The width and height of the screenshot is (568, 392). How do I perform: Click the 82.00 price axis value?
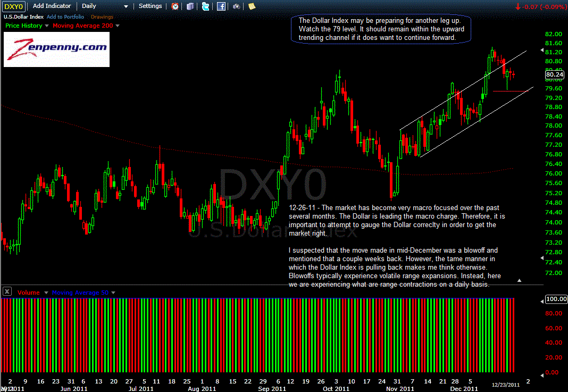pos(554,34)
